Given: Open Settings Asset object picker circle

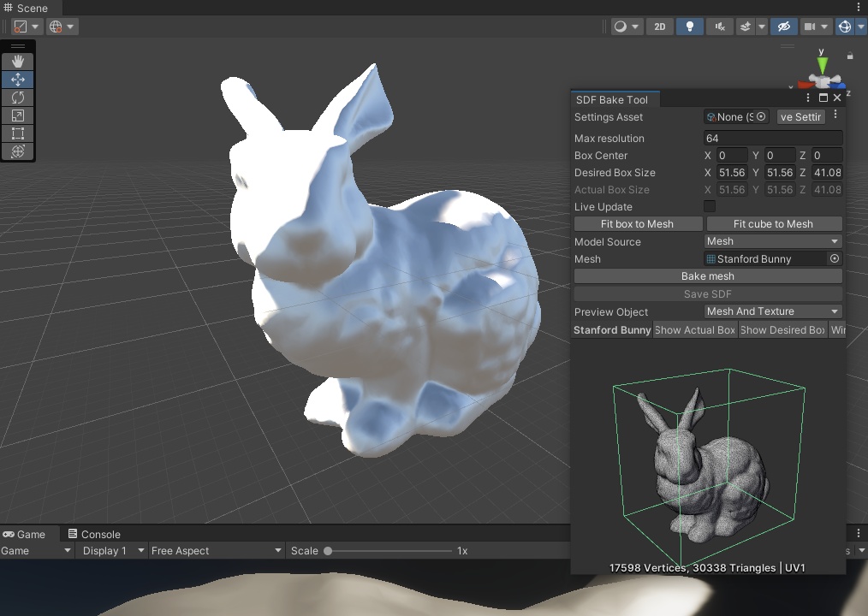Looking at the screenshot, I should point(761,116).
